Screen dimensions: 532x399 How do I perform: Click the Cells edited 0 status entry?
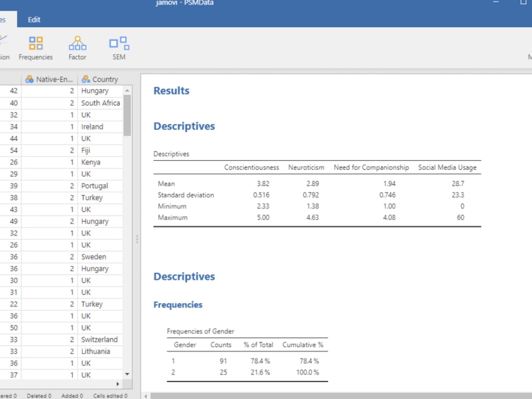point(110,396)
